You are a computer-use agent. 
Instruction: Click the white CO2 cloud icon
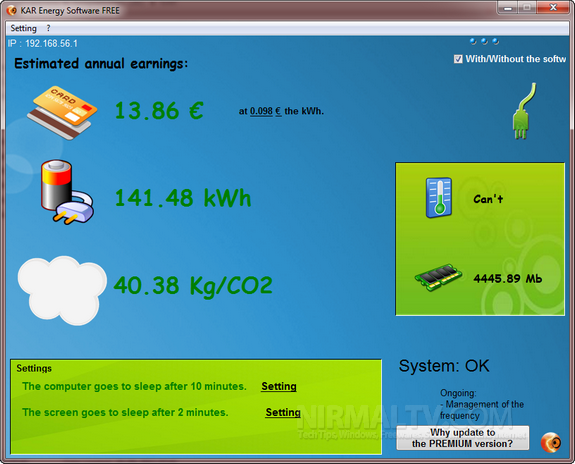pyautogui.click(x=62, y=290)
